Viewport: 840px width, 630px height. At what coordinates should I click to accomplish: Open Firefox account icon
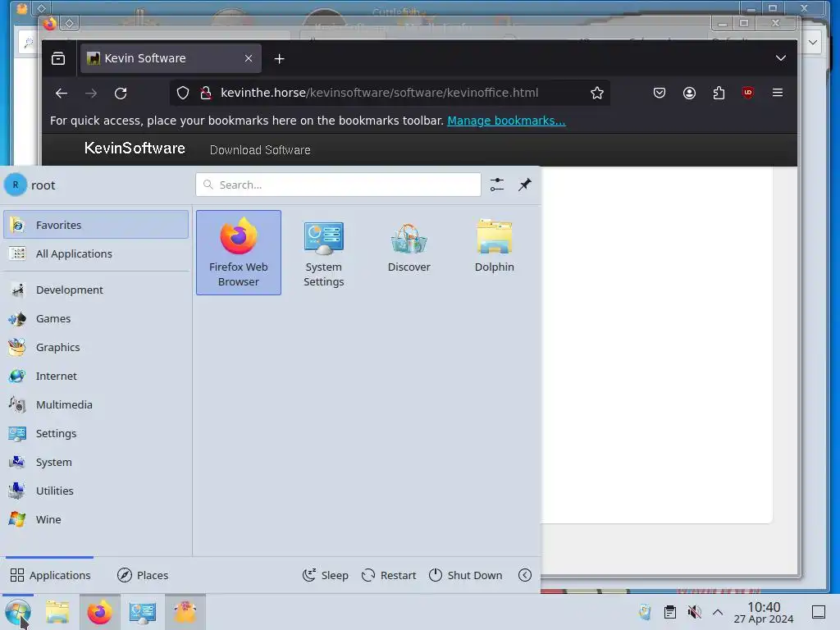pos(689,94)
